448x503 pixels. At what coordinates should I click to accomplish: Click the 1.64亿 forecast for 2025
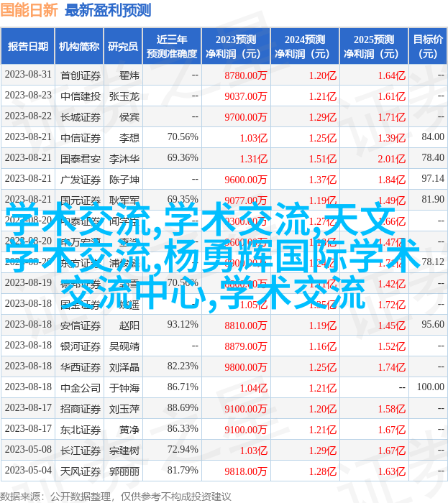pos(391,75)
